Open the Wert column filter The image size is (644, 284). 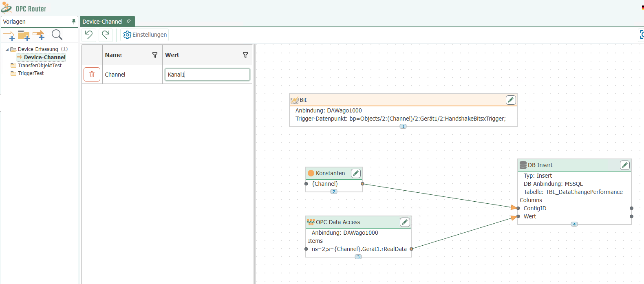tap(245, 55)
